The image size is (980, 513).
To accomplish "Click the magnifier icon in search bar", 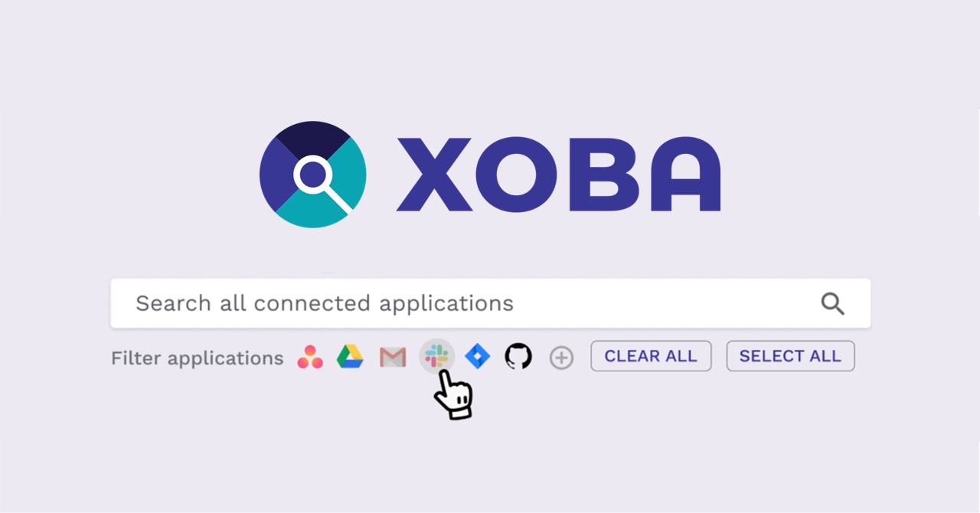I will point(832,304).
